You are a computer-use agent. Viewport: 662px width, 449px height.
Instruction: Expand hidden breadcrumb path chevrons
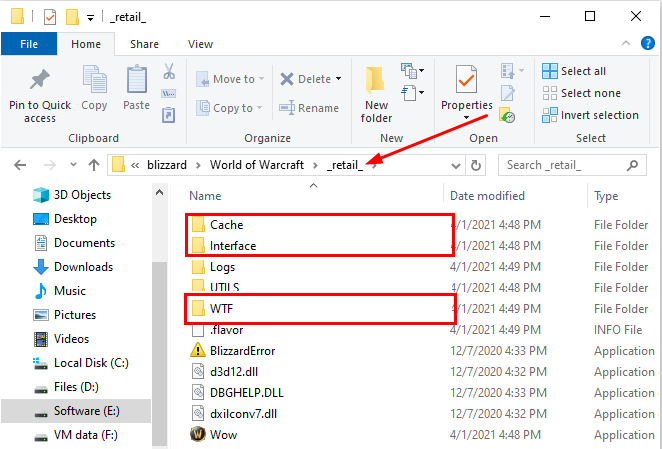coord(135,166)
